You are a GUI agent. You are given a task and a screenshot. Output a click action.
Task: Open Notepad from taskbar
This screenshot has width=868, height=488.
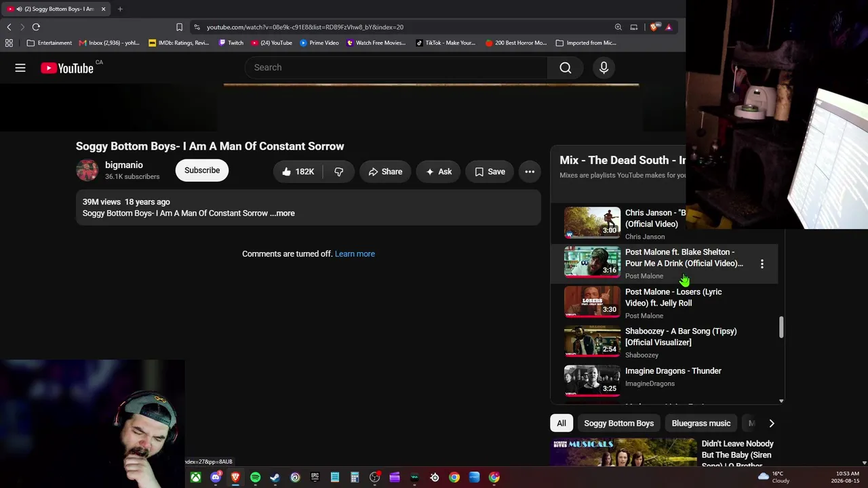click(334, 477)
